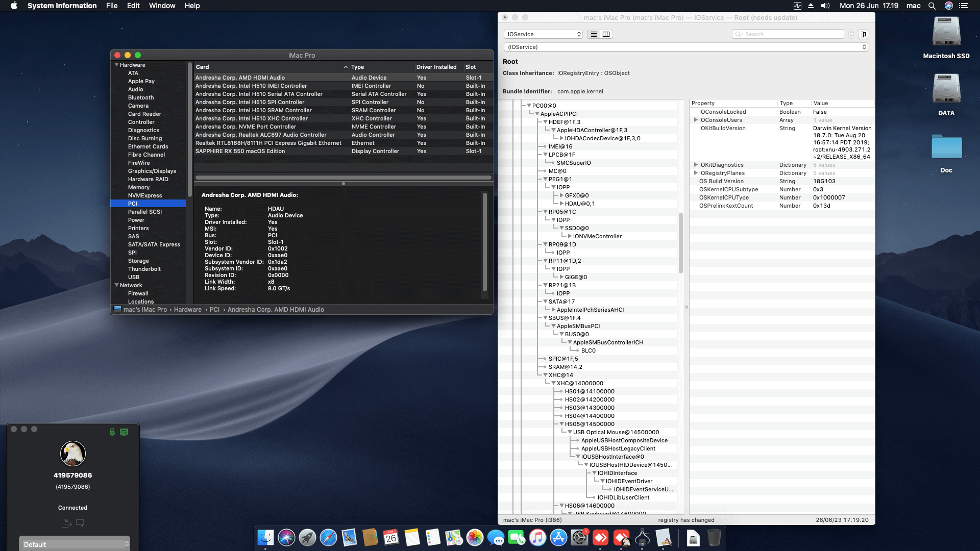Open the Edit menu
This screenshot has width=980, height=551.
(x=133, y=6)
